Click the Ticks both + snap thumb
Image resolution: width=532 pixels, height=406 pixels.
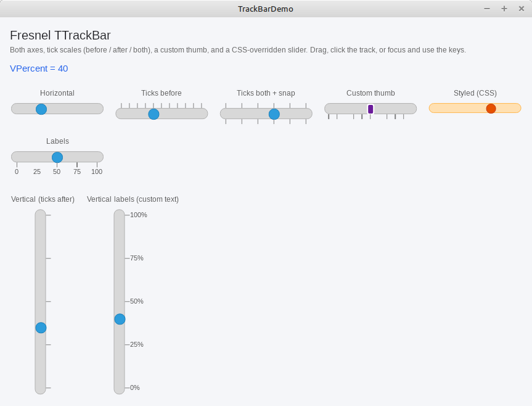[274, 114]
